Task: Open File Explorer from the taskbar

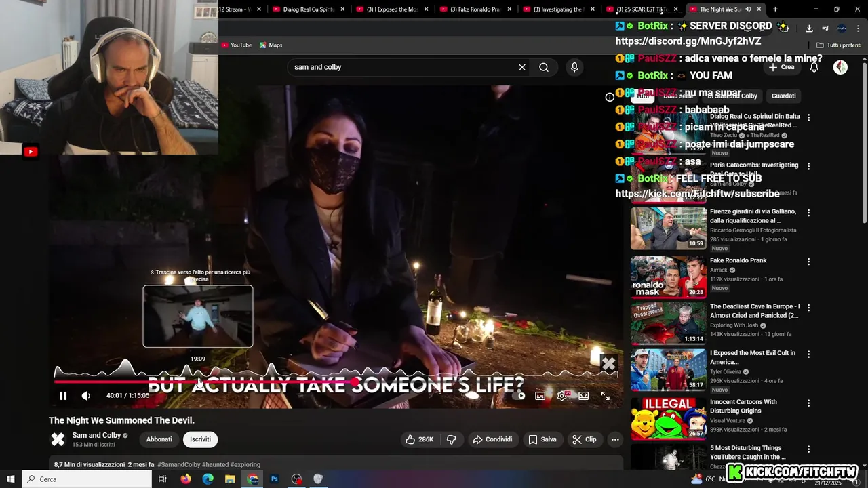Action: point(230,479)
